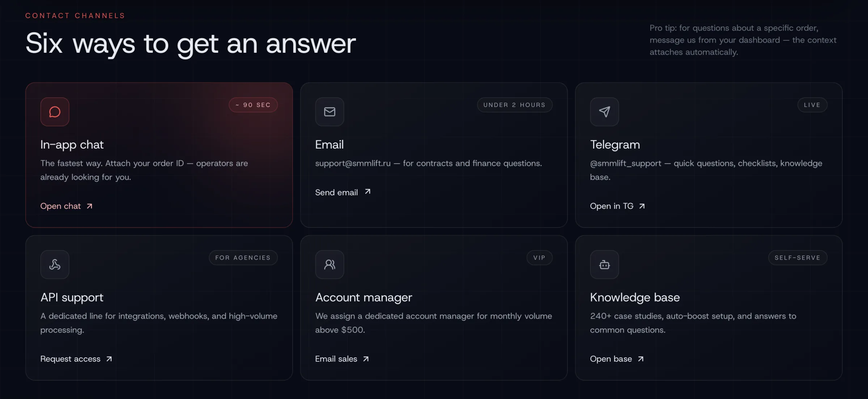
Task: Click the API support webhook icon
Action: pos(55,265)
